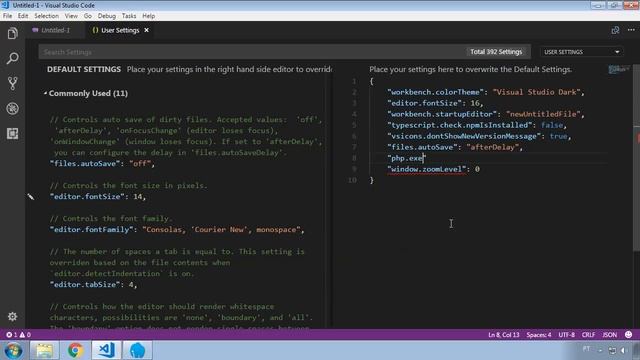Click the DEFAULT SETTINGS heading
The image size is (640, 360).
click(x=84, y=69)
